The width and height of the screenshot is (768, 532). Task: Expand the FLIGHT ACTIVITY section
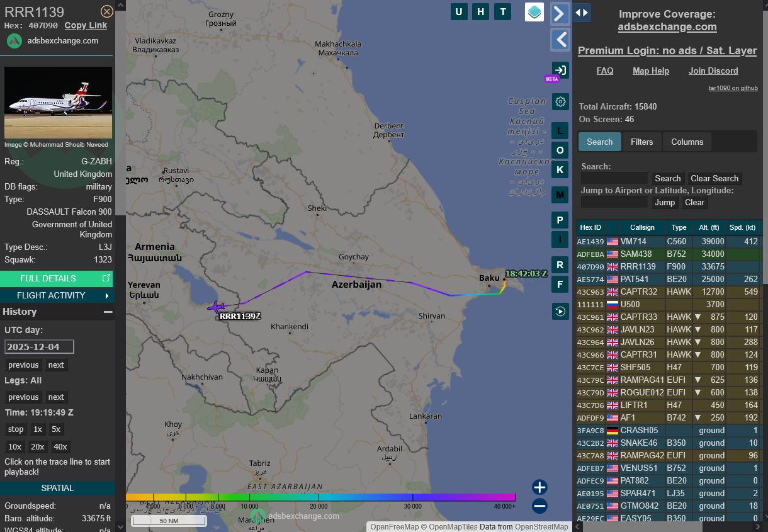pyautogui.click(x=57, y=295)
